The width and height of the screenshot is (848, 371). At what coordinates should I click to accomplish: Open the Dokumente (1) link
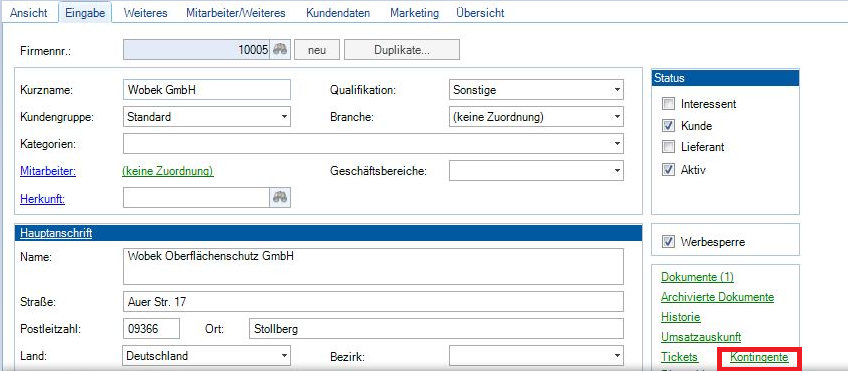[x=697, y=277]
